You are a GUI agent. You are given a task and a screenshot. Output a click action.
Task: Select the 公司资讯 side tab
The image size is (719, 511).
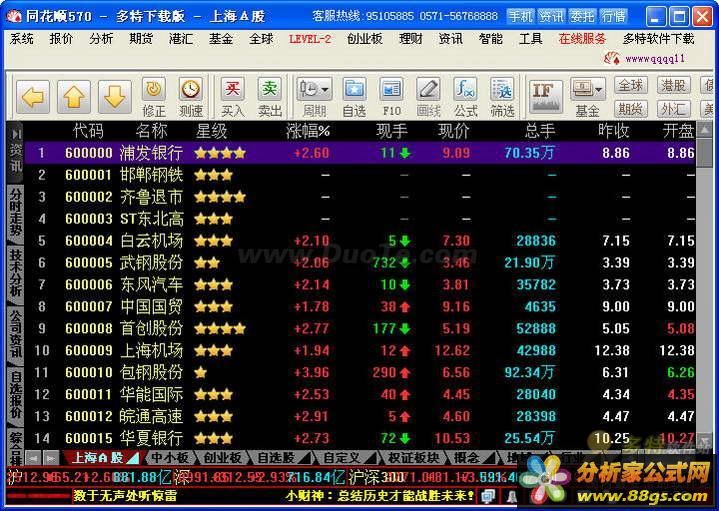click(16, 335)
